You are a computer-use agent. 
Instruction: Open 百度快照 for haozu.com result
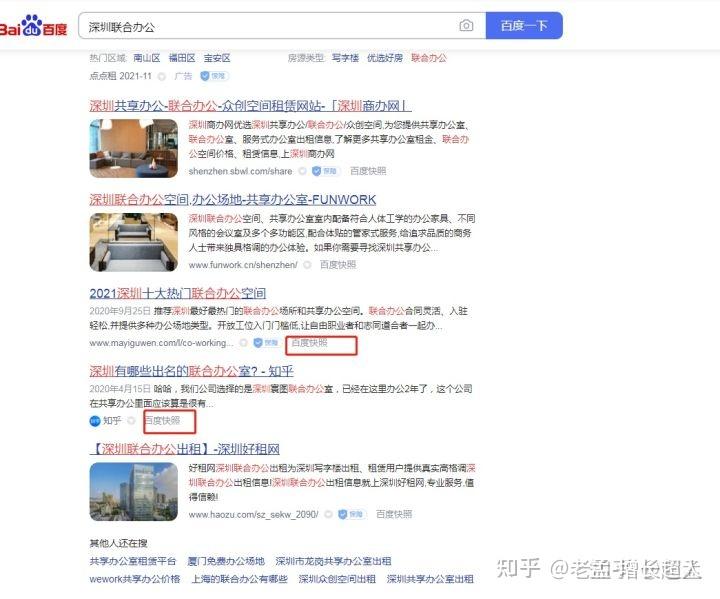coord(394,514)
